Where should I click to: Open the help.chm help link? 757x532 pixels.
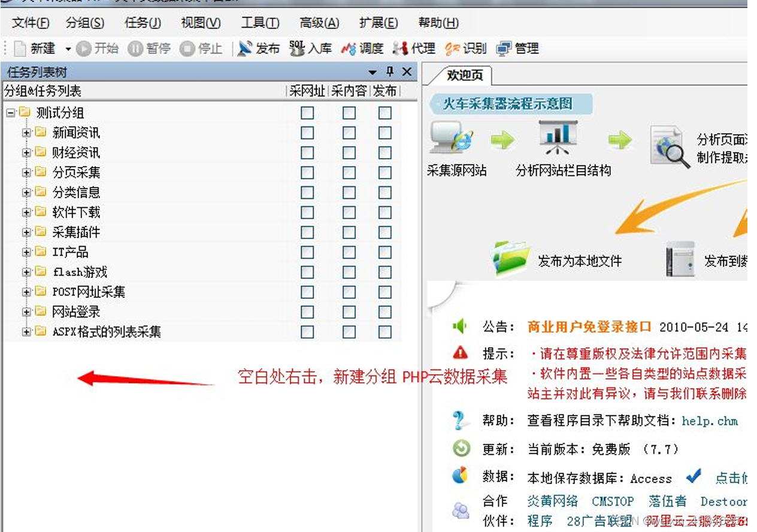(x=710, y=421)
